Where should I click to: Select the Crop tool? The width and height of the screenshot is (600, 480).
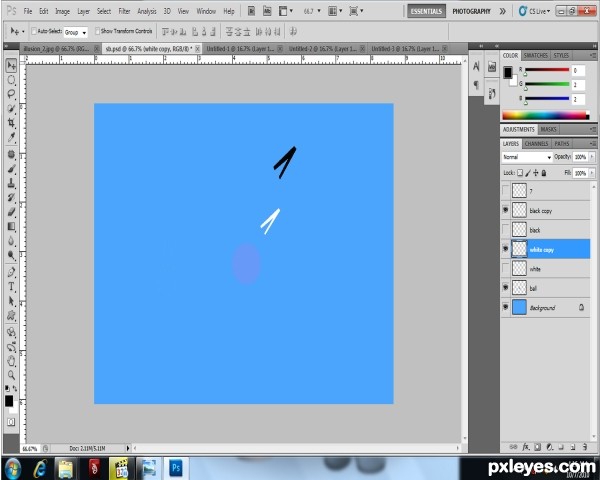tap(11, 123)
